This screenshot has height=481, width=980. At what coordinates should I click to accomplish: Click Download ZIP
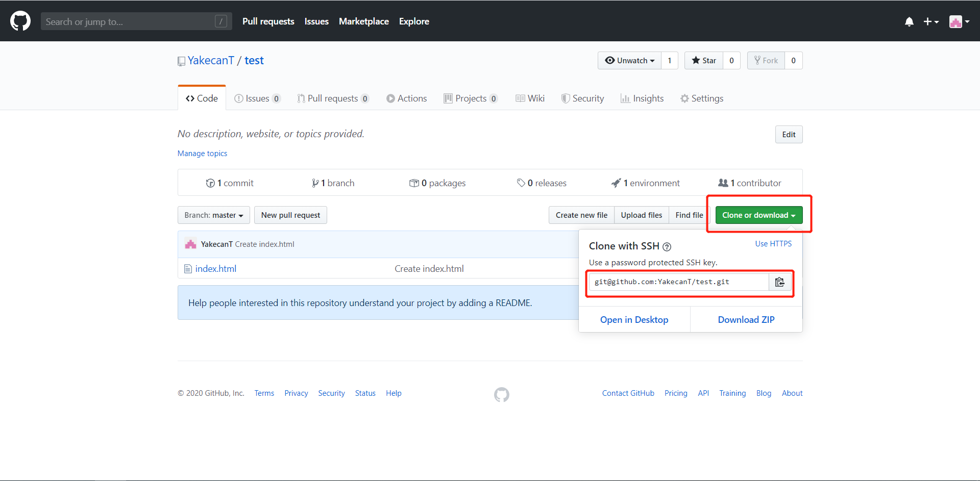coord(746,320)
